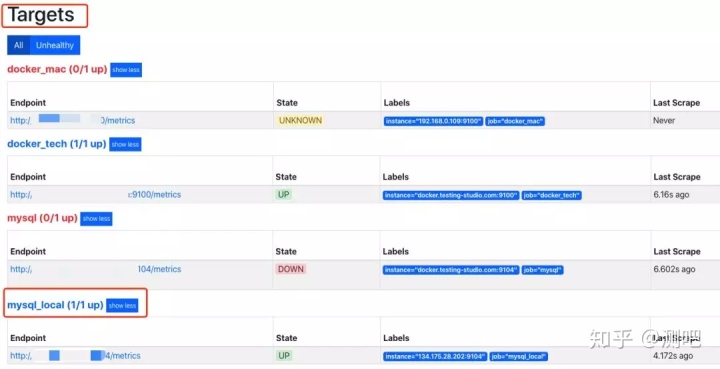Click the 4.172s ago scrape value
Screen dimensions: 720x369
click(673, 356)
